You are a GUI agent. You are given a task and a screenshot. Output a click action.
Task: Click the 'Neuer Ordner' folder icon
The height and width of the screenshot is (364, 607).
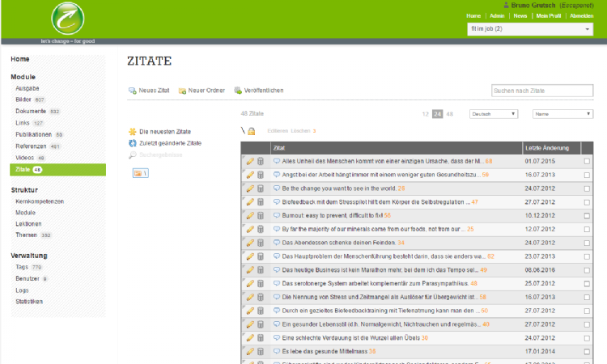(183, 91)
